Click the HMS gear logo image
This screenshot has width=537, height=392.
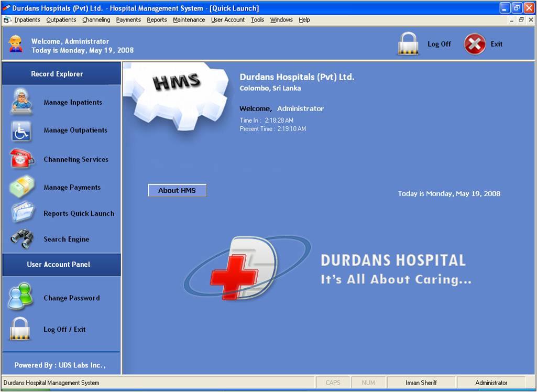pyautogui.click(x=176, y=94)
